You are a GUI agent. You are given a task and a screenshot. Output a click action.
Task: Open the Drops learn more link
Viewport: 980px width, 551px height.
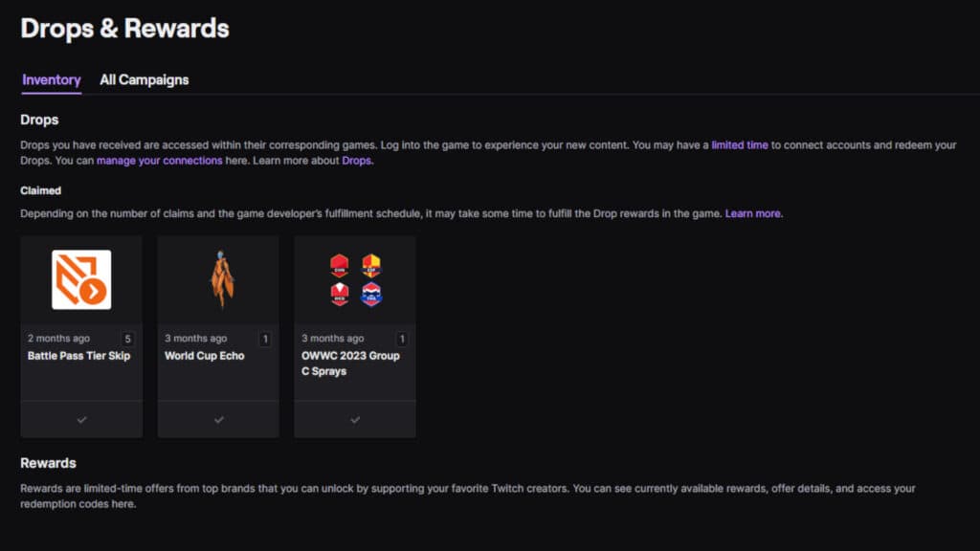click(x=357, y=160)
